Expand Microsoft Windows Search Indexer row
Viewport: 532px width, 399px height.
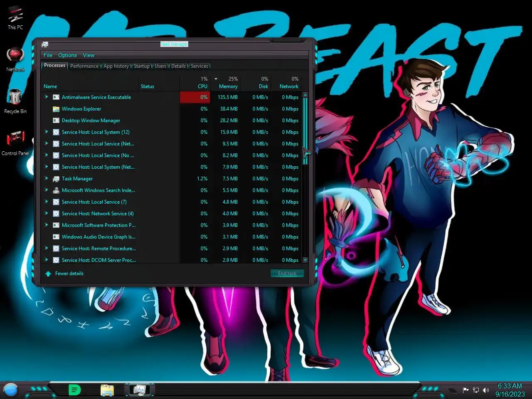47,190
